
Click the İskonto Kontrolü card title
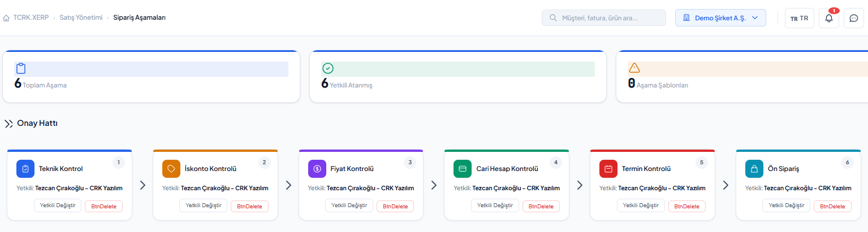coord(210,169)
